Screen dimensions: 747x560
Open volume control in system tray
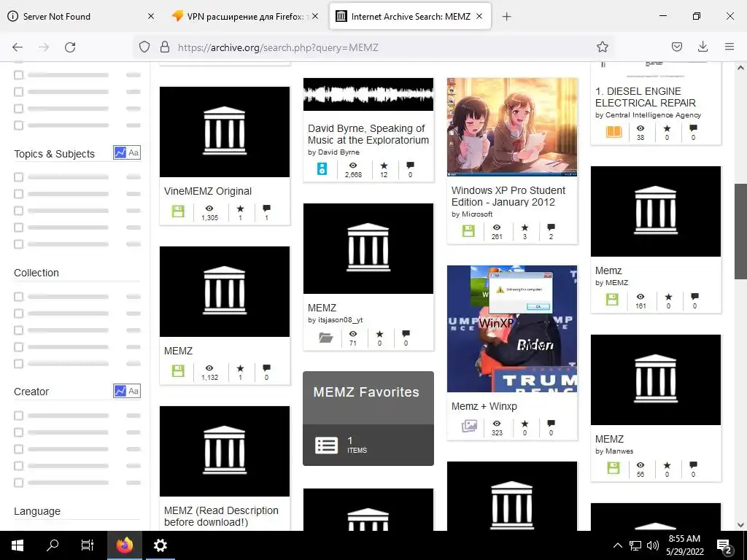click(x=653, y=545)
